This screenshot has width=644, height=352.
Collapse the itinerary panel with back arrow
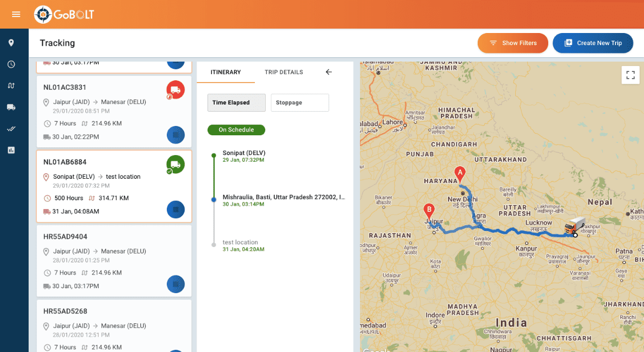point(329,72)
